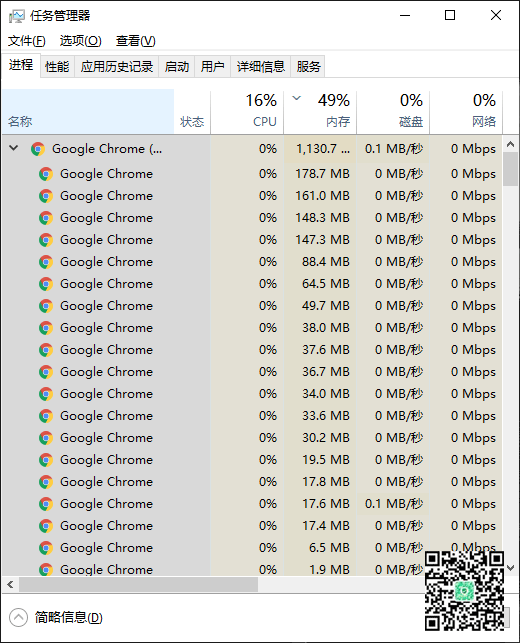
Task: Open the 详细信息 tab
Action: pyautogui.click(x=260, y=66)
